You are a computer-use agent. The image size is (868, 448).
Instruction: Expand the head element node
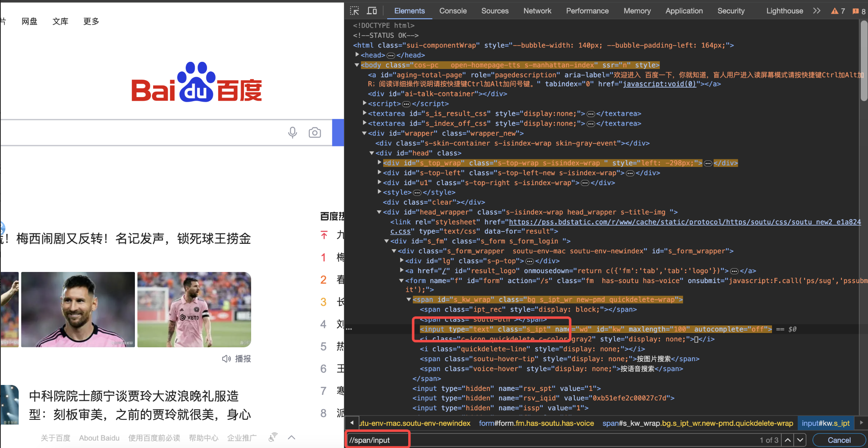[357, 55]
